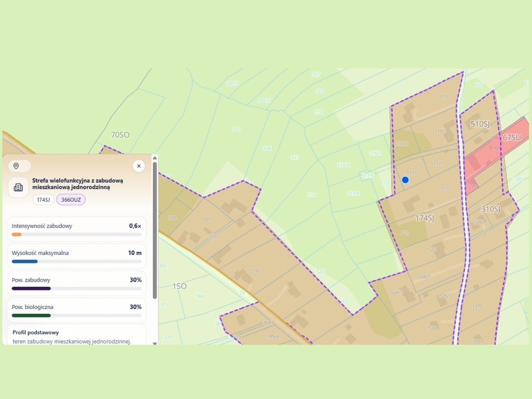Click the Pow. biologiczna green bar
The image size is (532, 399).
(x=31, y=315)
